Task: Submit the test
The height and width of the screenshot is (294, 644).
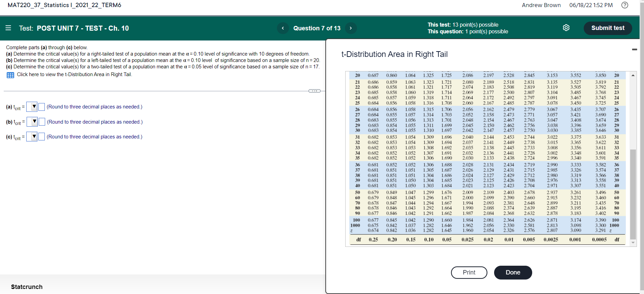Action: [608, 28]
